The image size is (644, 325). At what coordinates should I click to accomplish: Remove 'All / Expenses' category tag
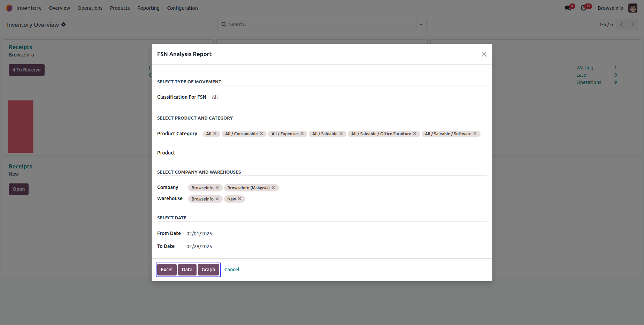coord(302,134)
